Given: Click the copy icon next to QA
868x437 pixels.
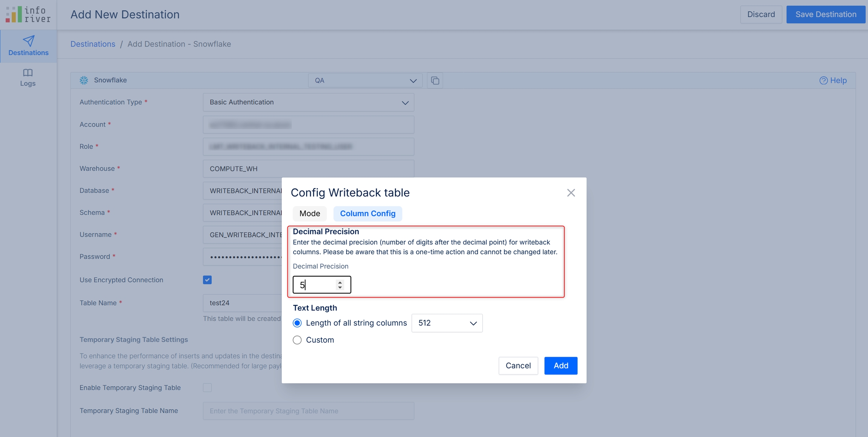Looking at the screenshot, I should (435, 80).
